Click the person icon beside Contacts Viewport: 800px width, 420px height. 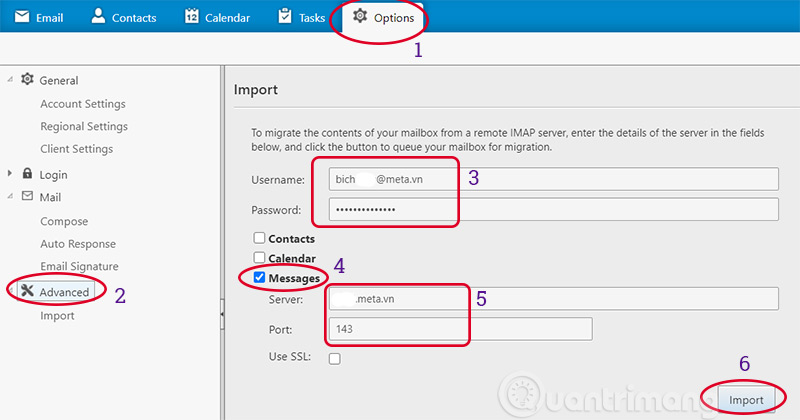tap(98, 16)
